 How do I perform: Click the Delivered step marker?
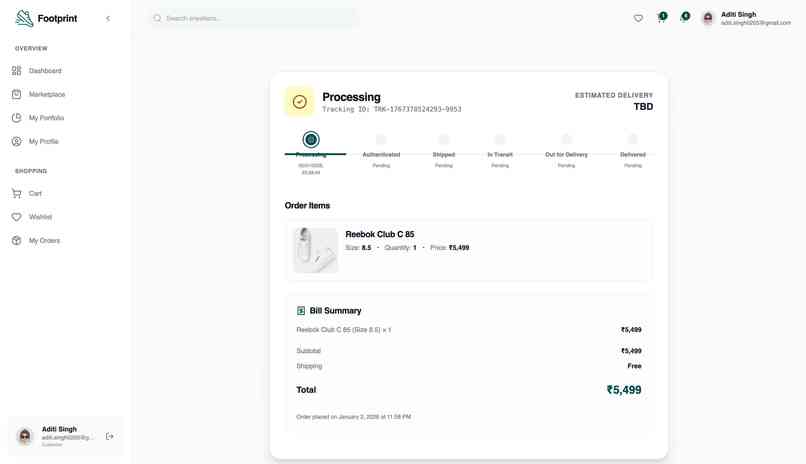click(633, 139)
